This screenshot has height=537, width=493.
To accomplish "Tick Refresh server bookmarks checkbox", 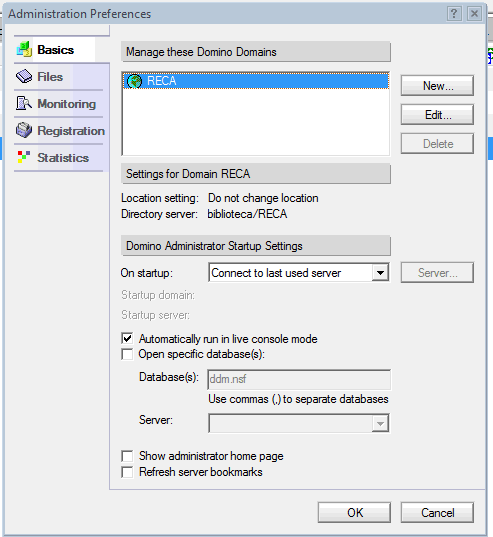I will 127,472.
